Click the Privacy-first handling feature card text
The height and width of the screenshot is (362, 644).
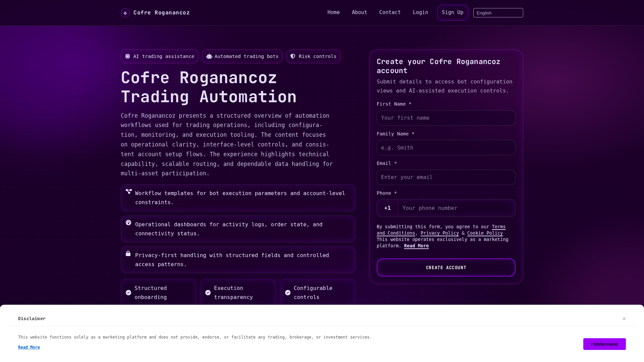coord(232,260)
